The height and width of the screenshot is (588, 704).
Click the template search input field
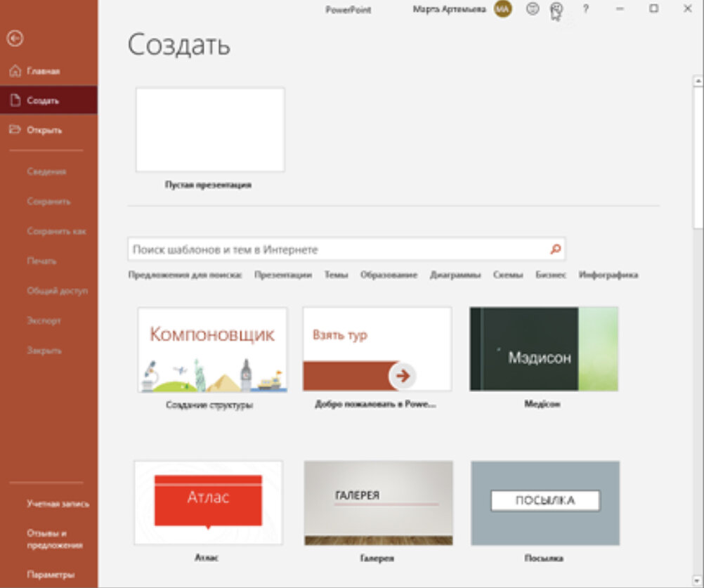[x=316, y=249]
